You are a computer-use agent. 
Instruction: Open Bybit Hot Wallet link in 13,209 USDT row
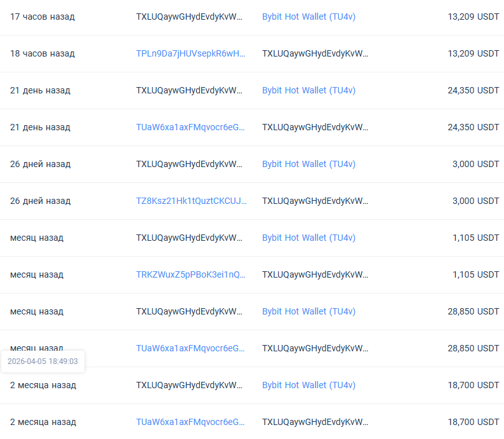308,17
